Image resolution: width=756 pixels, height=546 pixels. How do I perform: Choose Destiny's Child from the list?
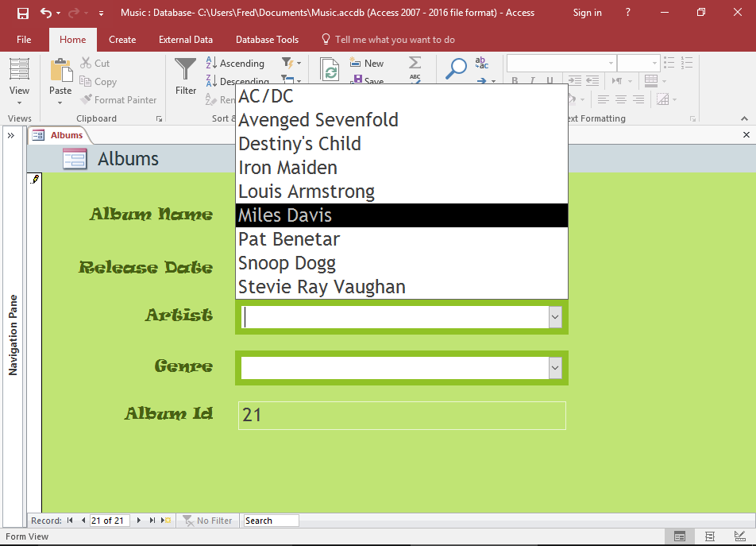[402, 144]
